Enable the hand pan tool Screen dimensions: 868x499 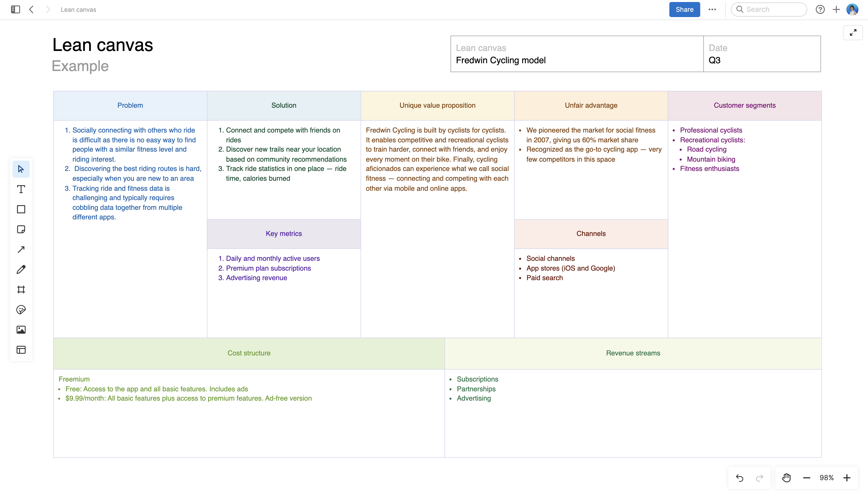[x=786, y=477]
